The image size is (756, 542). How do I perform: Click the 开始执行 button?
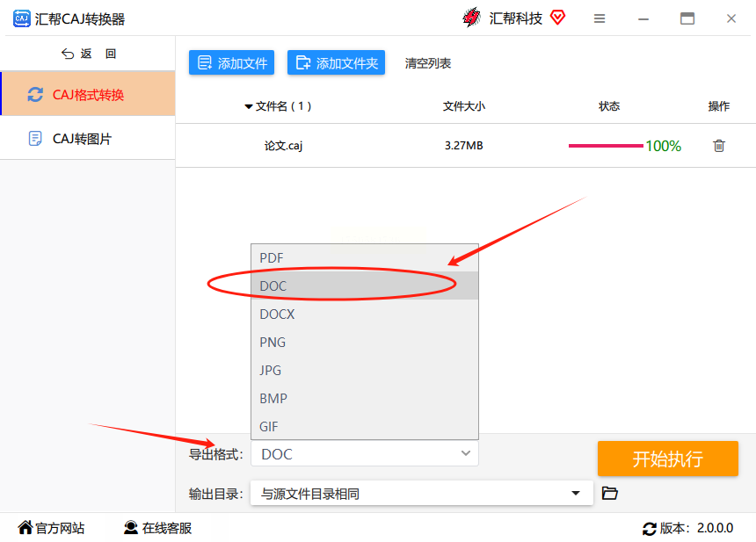[668, 459]
